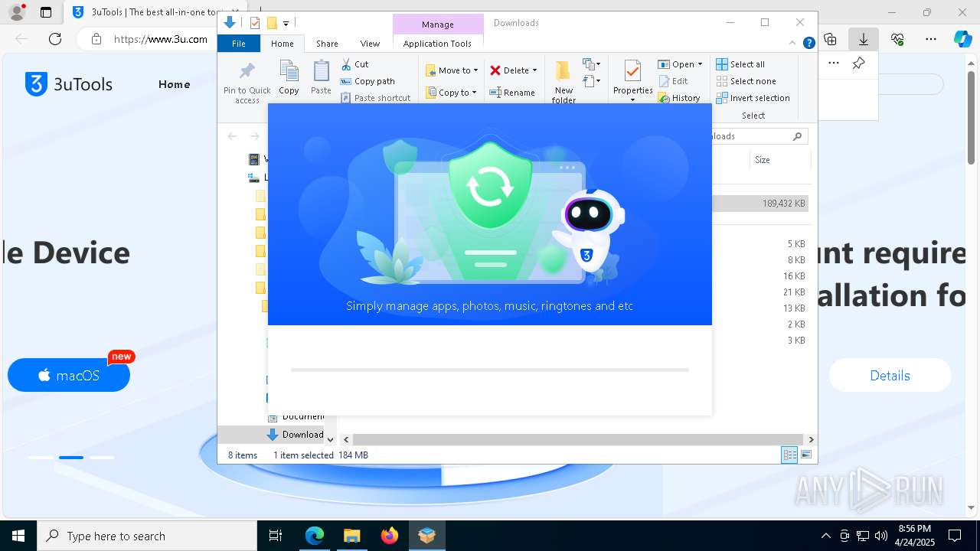Switch to the Share ribbon tab
Image resolution: width=980 pixels, height=551 pixels.
(x=327, y=44)
